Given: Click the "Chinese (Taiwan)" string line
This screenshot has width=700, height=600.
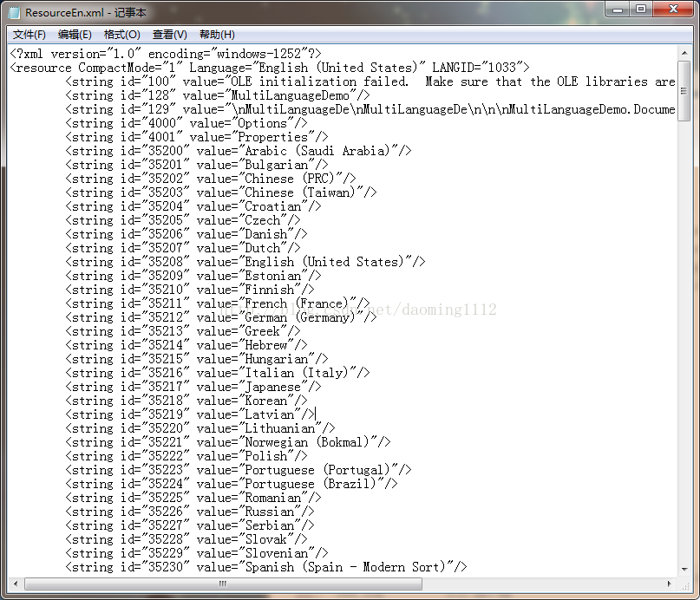Looking at the screenshot, I should click(x=221, y=192).
